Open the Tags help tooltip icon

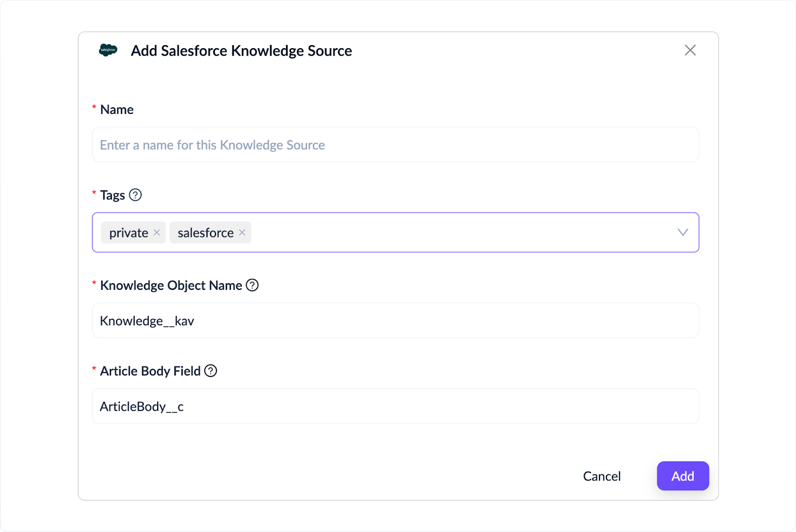(135, 195)
